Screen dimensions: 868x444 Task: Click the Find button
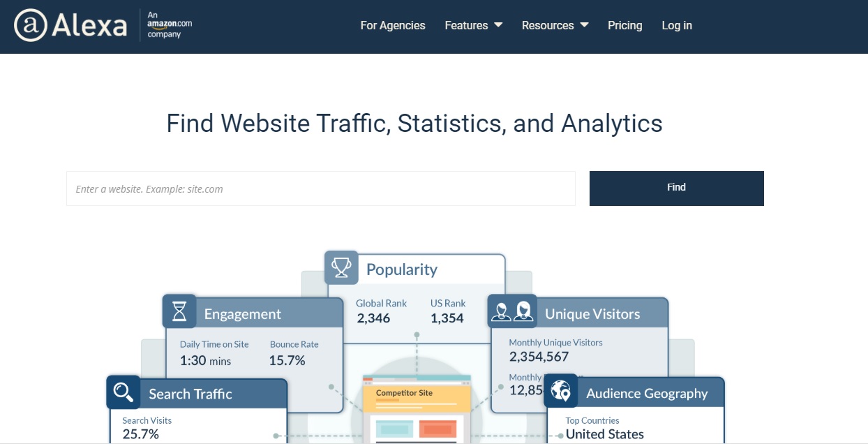point(677,188)
